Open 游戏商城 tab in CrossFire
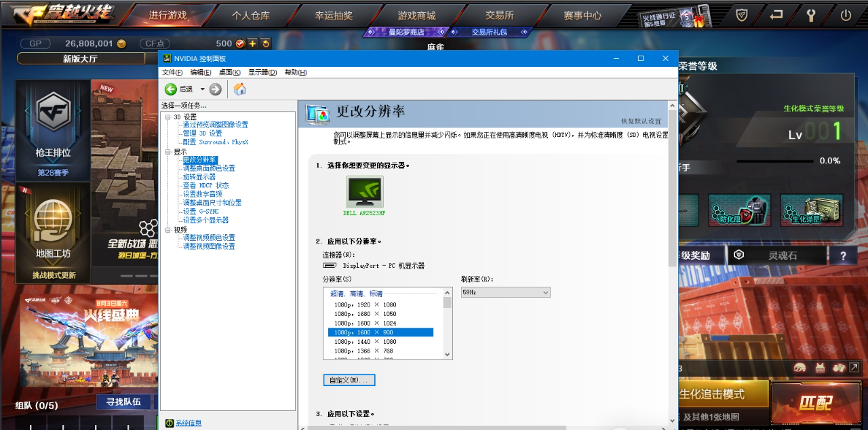868x430 pixels. (x=416, y=16)
